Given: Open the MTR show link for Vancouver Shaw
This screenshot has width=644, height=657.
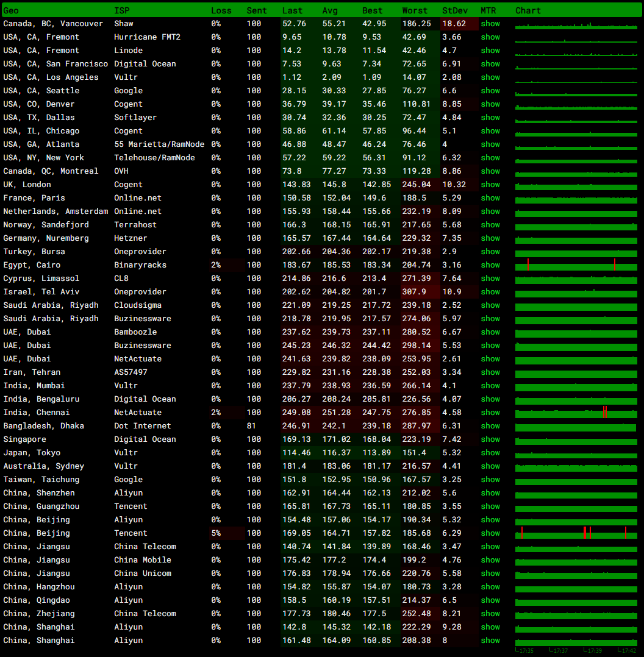Looking at the screenshot, I should [490, 24].
